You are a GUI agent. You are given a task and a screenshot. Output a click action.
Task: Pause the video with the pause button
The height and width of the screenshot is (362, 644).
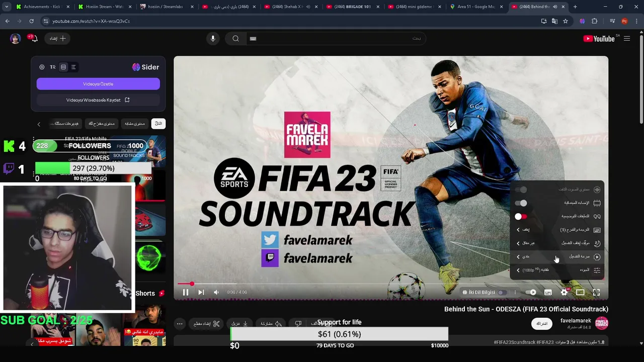pos(186,292)
